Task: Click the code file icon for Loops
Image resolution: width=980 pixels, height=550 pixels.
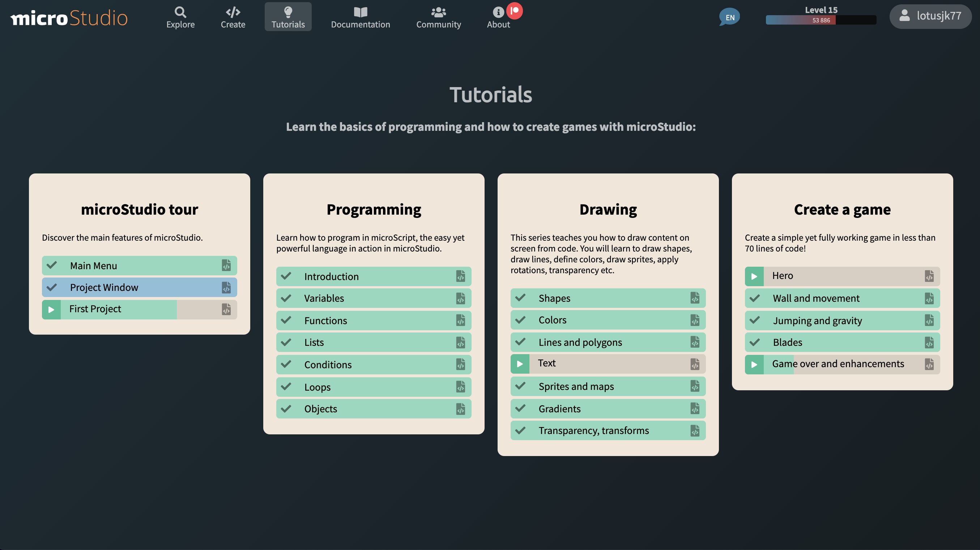Action: [x=461, y=387]
